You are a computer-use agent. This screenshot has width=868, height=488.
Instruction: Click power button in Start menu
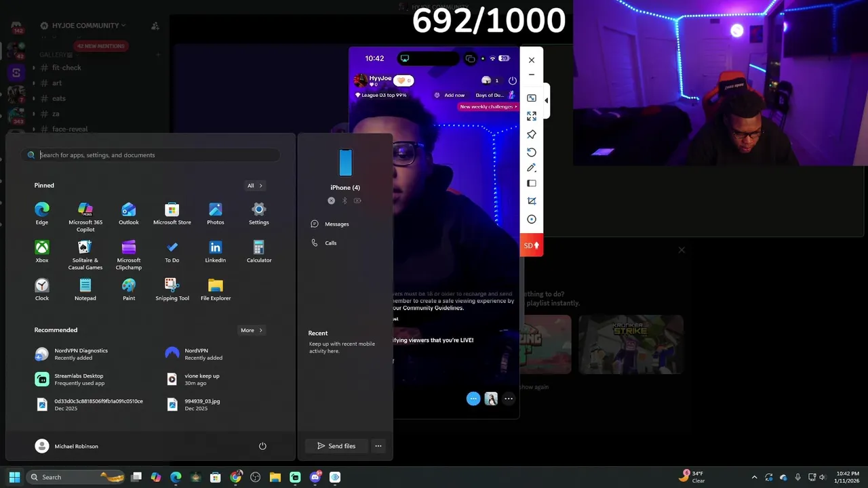262,446
